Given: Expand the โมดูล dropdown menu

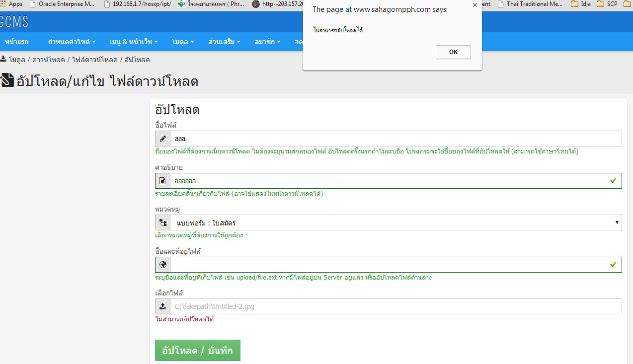Looking at the screenshot, I should 183,42.
